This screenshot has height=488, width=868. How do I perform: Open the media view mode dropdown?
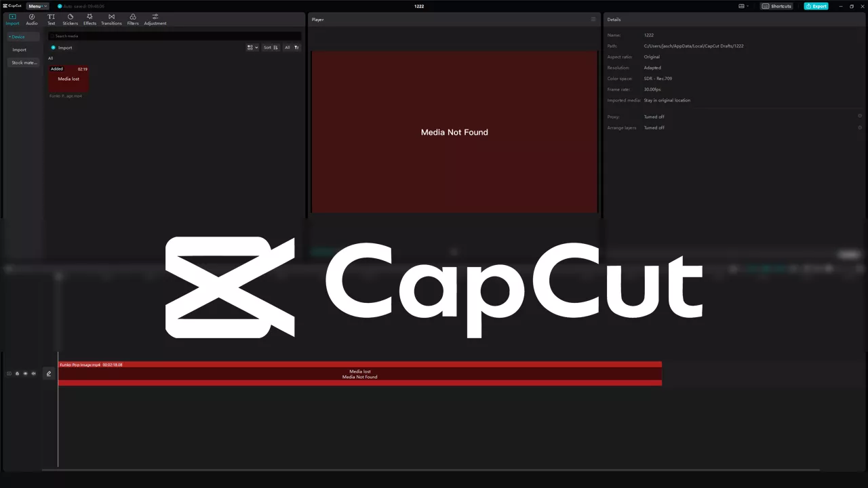[x=252, y=47]
